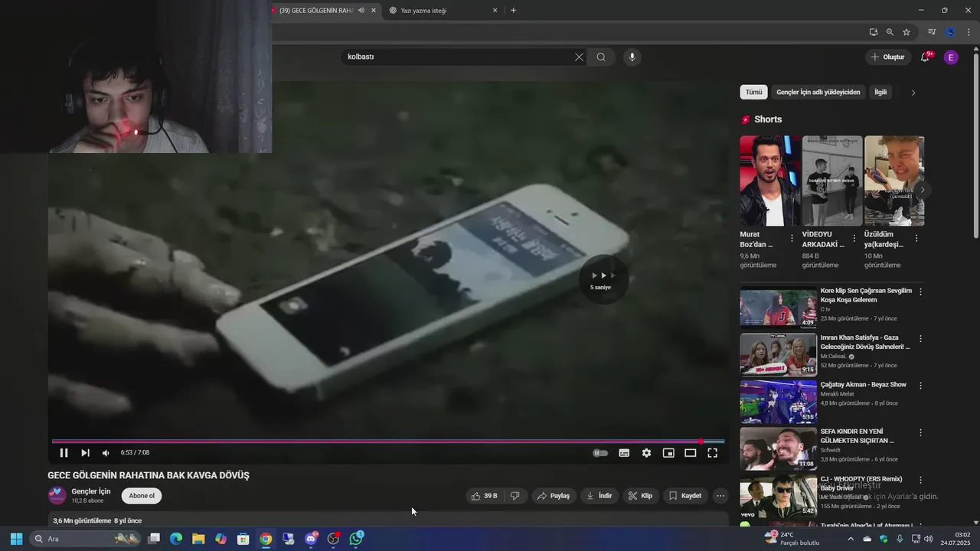The height and width of the screenshot is (551, 980).
Task: Open the Üzüldüm ya Short thumbnail
Action: 894,181
